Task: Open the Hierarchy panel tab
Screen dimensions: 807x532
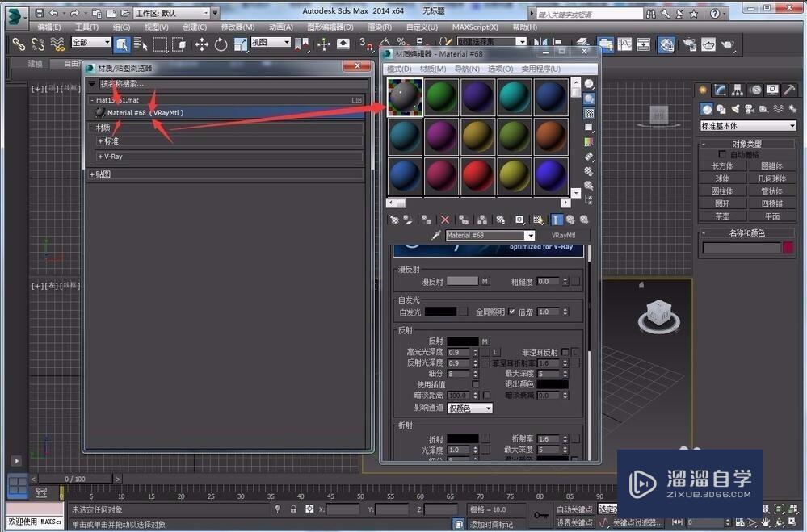Action: tap(738, 90)
